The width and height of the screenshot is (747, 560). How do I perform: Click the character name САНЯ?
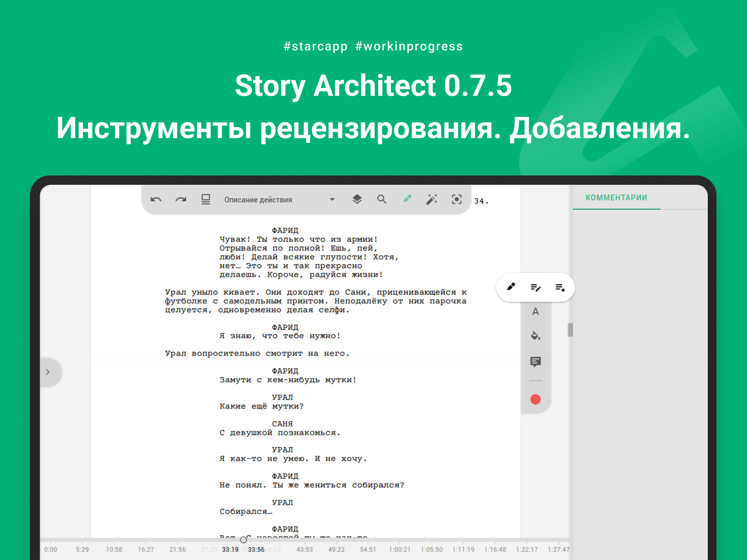point(283,424)
